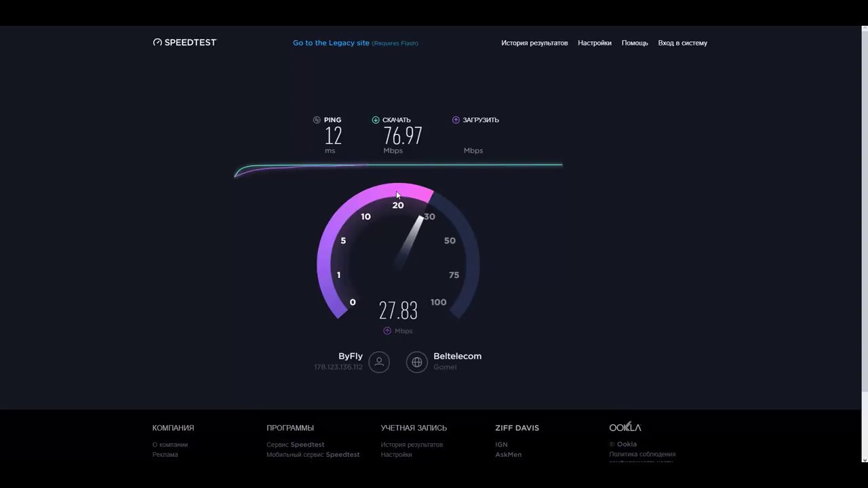
Task: Open footer Настройки link
Action: [397, 455]
